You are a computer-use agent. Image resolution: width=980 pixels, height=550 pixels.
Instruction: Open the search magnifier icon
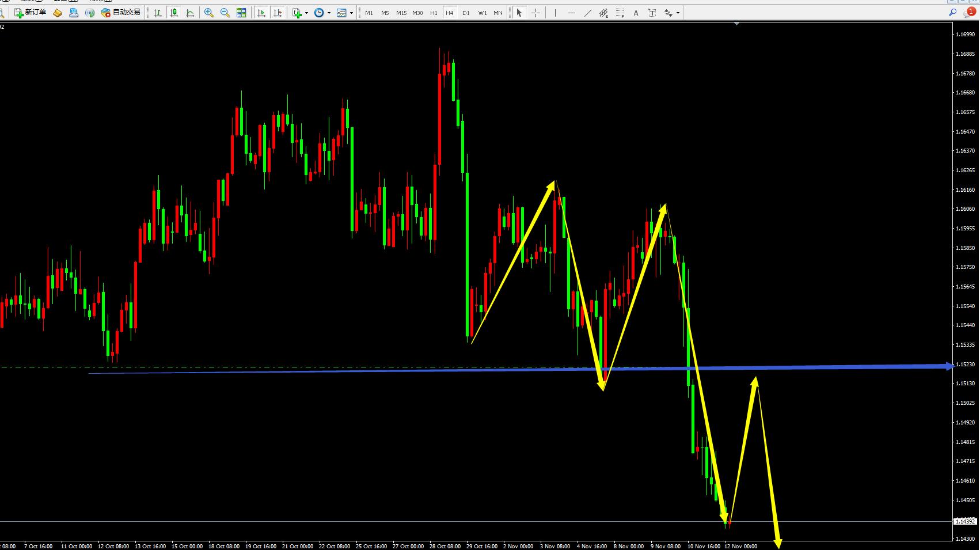tap(952, 12)
